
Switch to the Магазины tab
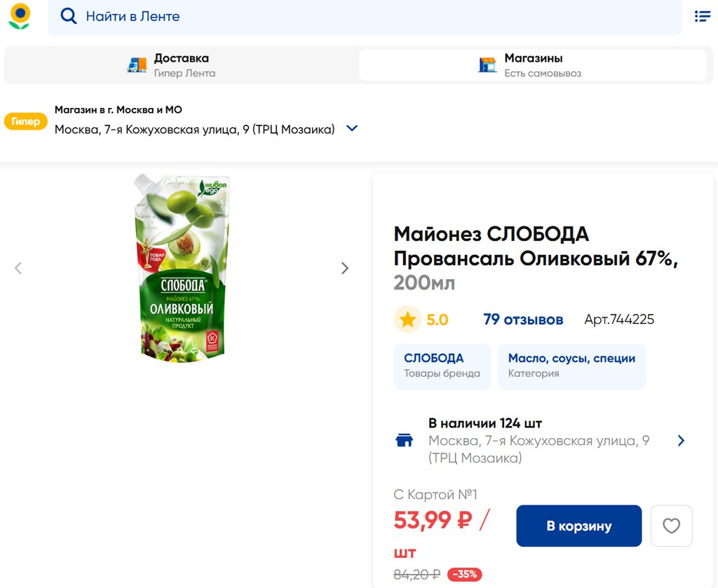point(532,65)
